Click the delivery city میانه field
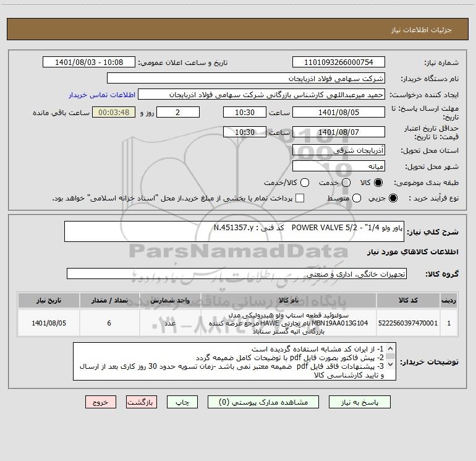This screenshot has width=476, height=461. pos(339,166)
